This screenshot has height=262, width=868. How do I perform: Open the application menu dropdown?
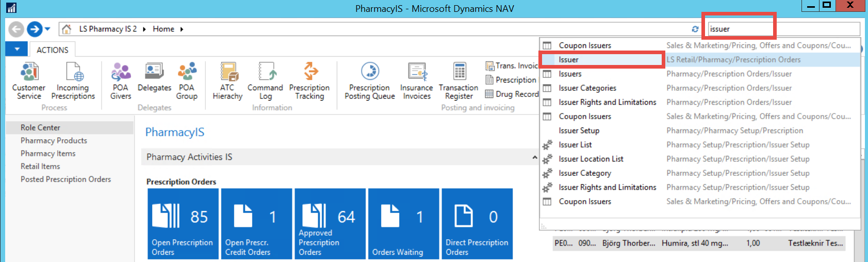coord(18,49)
